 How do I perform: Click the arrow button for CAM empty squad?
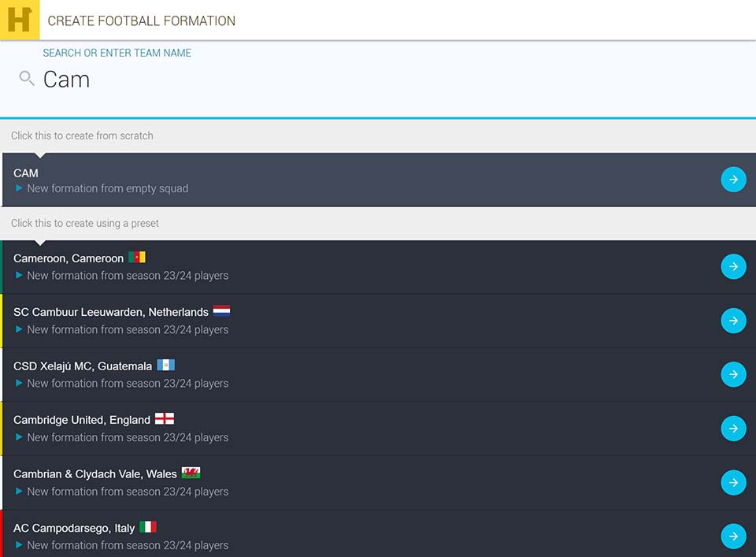[733, 180]
